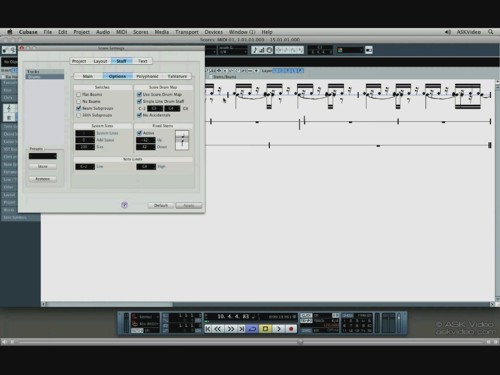Click the Store preset button
The height and width of the screenshot is (375, 500).
(43, 166)
